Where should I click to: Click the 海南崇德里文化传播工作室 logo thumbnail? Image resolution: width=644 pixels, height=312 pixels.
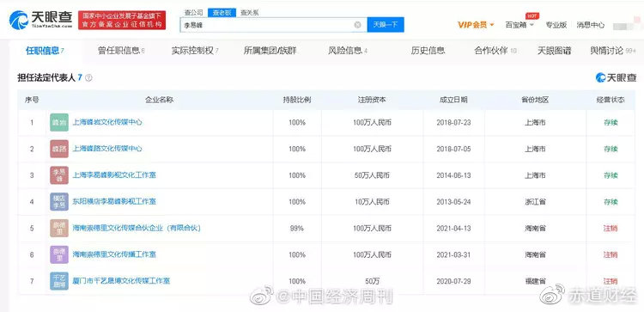tap(59, 254)
